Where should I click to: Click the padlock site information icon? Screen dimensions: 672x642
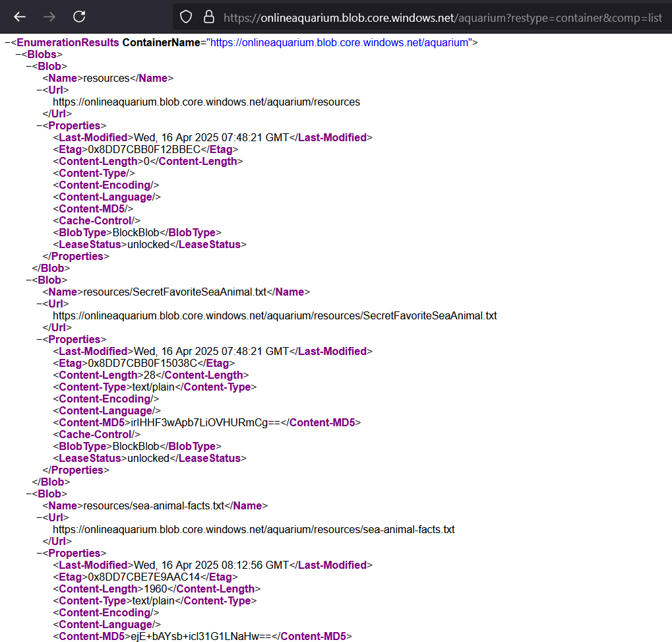[208, 17]
